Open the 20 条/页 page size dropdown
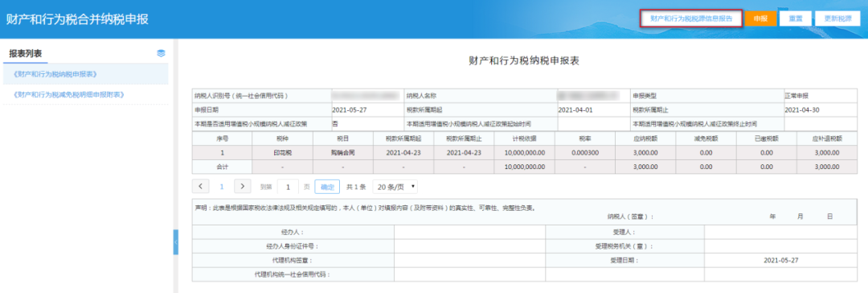This screenshot has height=293, width=868. click(395, 187)
